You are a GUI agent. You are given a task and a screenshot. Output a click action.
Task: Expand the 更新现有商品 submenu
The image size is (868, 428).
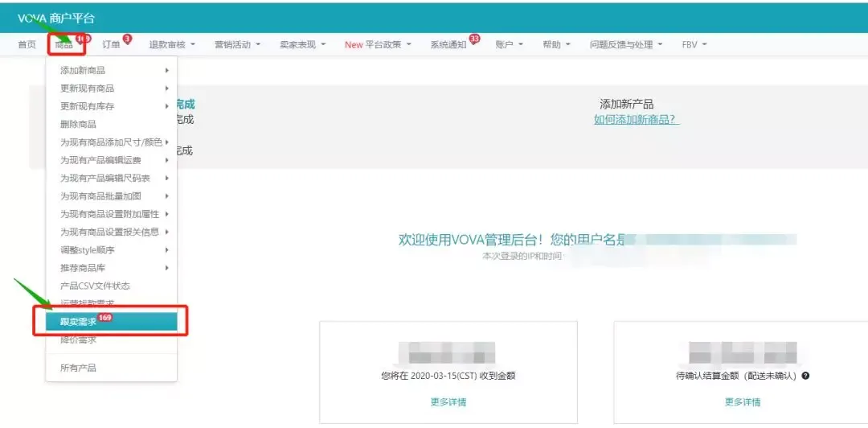click(x=111, y=88)
